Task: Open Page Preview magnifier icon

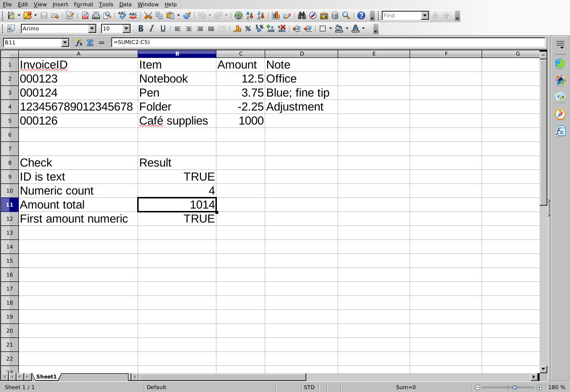Action: click(107, 15)
